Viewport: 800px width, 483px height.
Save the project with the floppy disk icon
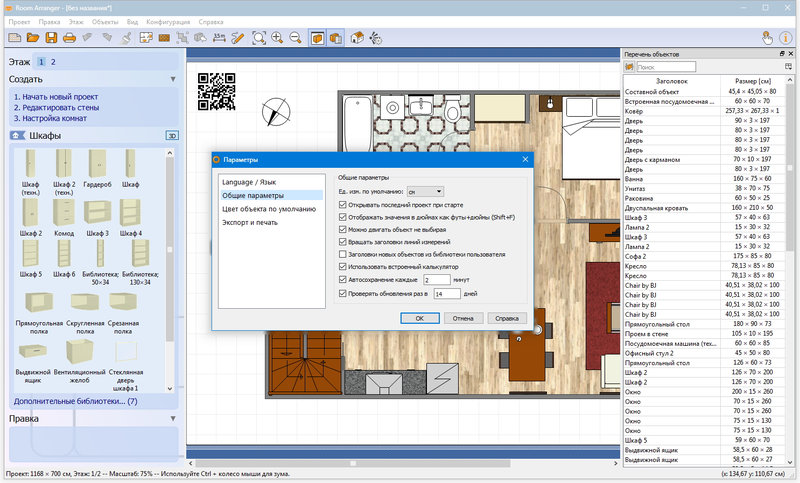click(51, 38)
